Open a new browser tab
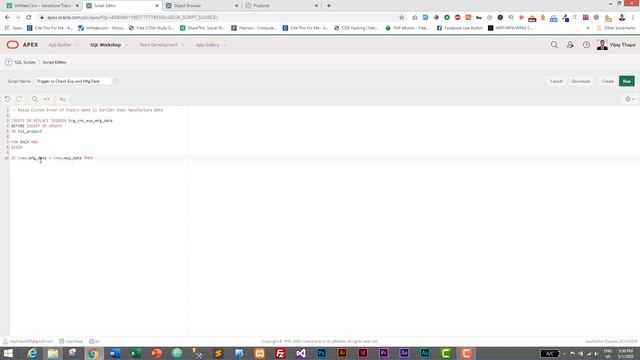640x360 pixels. 329,6
